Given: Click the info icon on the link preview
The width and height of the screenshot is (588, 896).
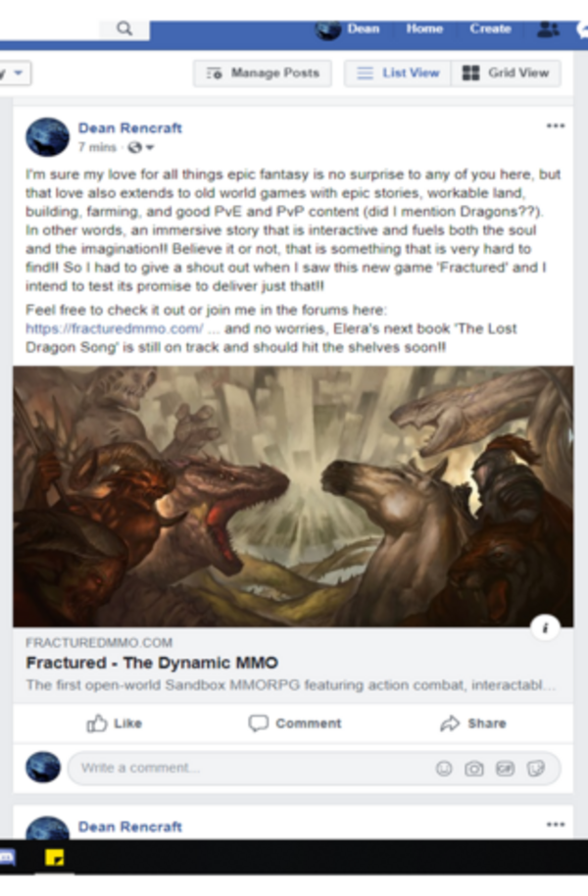Looking at the screenshot, I should click(x=545, y=628).
